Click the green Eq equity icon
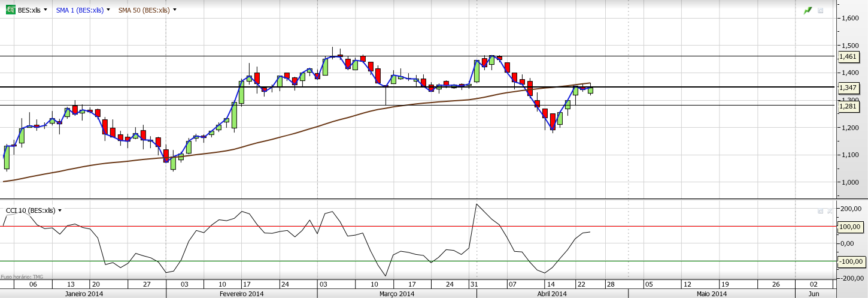This screenshot has height=298, width=868. [11, 10]
